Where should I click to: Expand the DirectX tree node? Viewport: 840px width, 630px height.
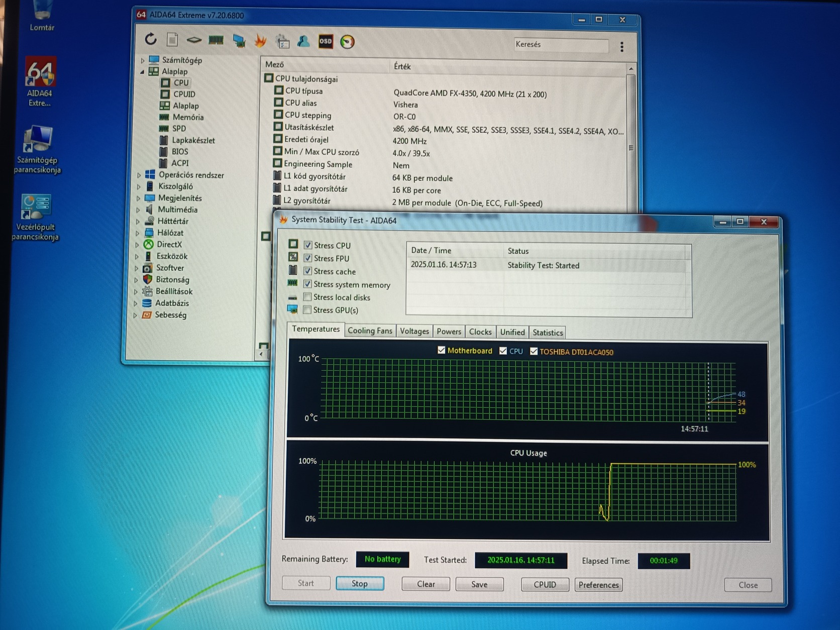138,245
